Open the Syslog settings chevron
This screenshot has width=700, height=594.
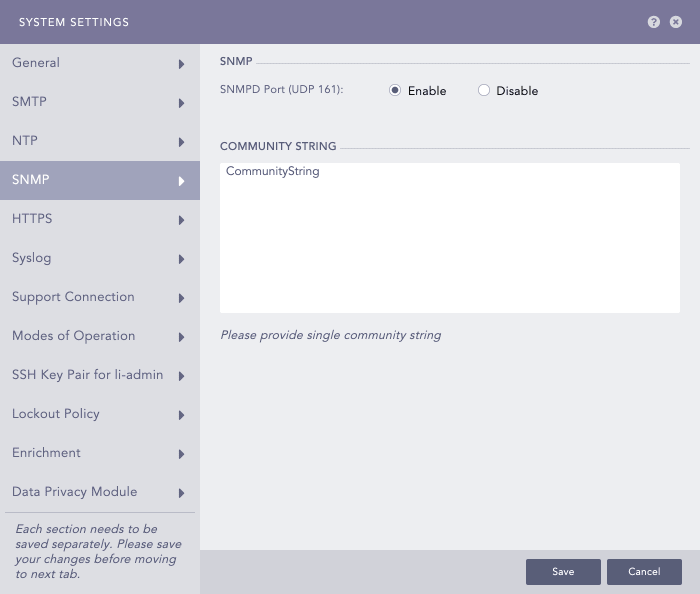(x=181, y=259)
